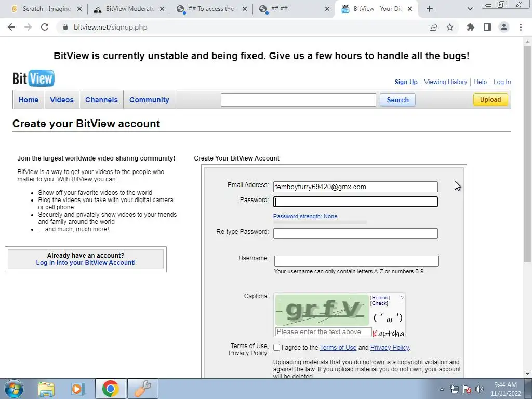
Task: Open Viewing History link
Action: click(x=445, y=82)
